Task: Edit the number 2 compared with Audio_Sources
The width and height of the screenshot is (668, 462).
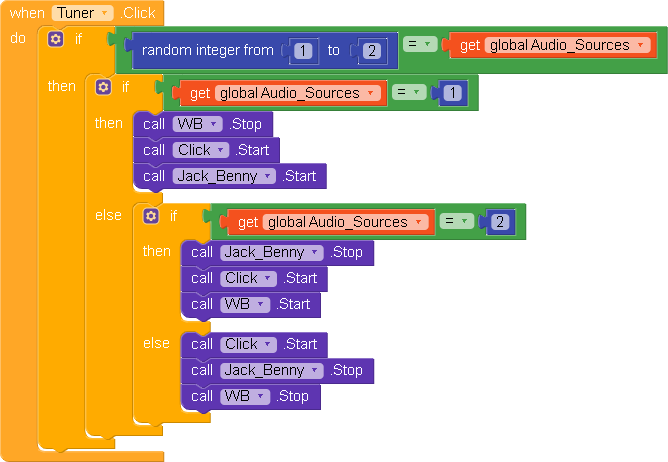Action: [x=500, y=222]
